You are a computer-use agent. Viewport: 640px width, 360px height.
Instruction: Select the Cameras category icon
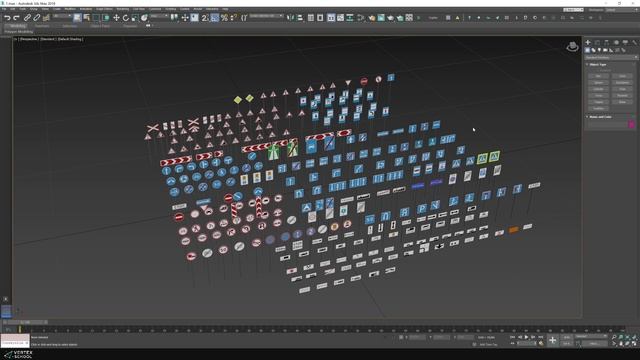(605, 50)
